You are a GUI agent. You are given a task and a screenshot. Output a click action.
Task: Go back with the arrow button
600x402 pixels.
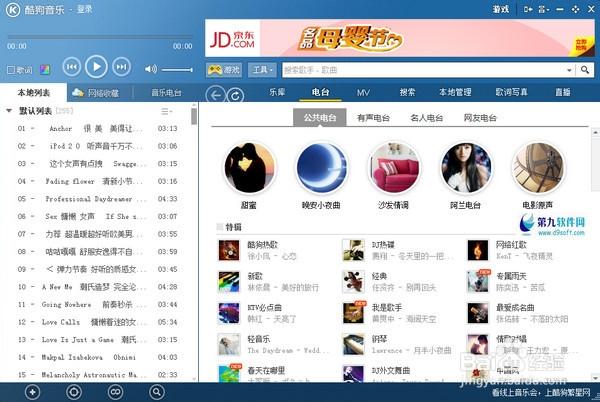(215, 95)
